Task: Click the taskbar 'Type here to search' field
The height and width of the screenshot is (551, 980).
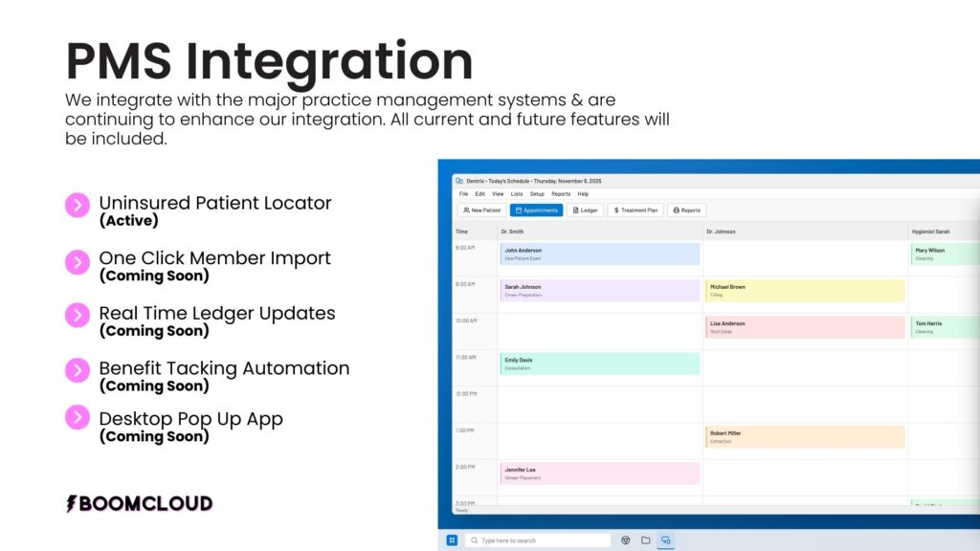Action: (538, 540)
